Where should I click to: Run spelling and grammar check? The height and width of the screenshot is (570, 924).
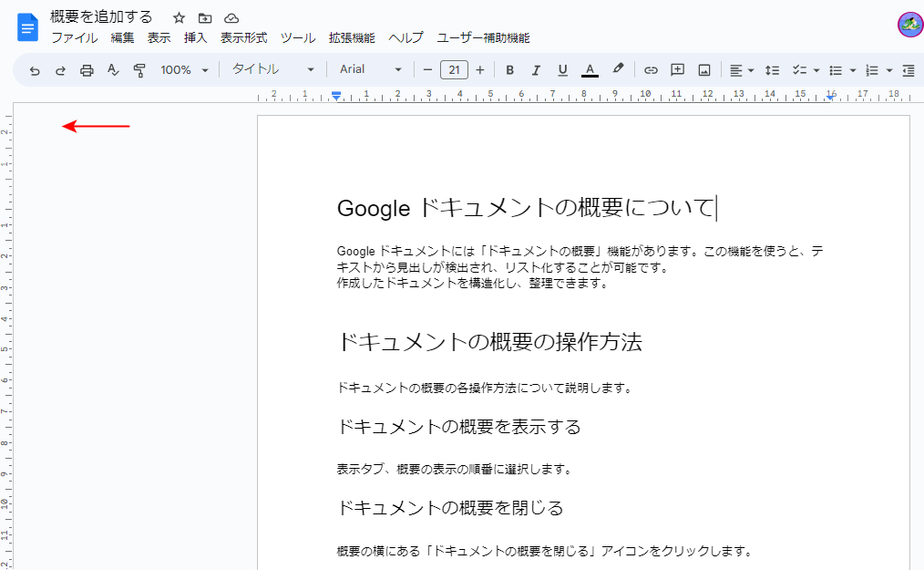113,70
